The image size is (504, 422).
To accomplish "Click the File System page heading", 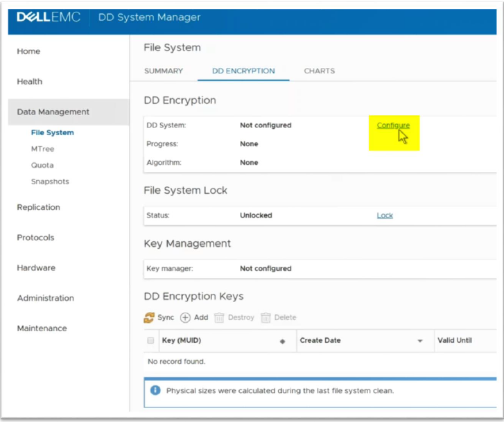I will [173, 48].
